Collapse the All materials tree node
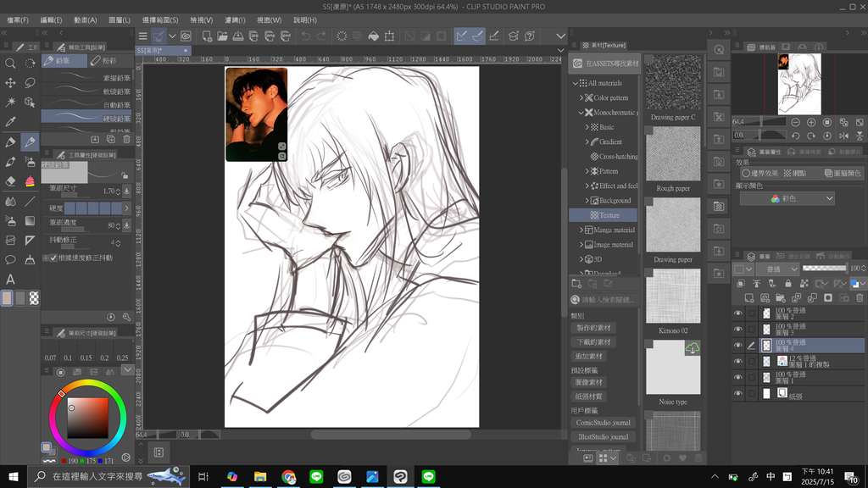Image resolution: width=868 pixels, height=488 pixels. point(576,83)
